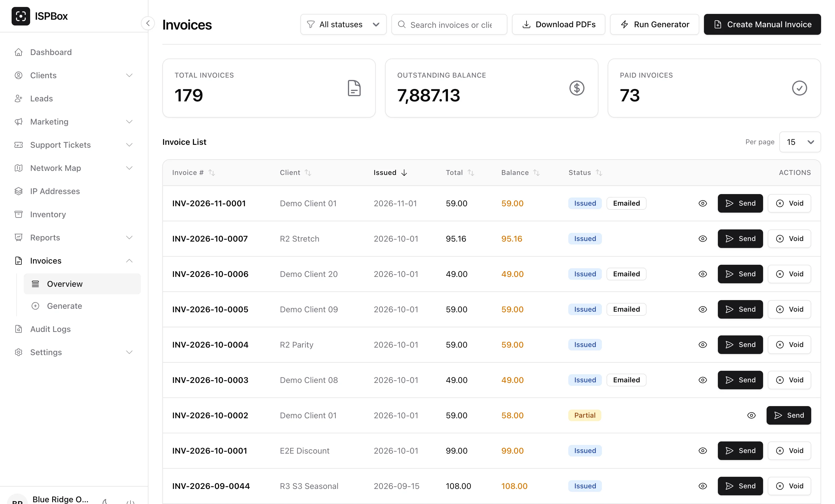The width and height of the screenshot is (835, 504).
Task: Open the Per page dropdown
Action: point(800,142)
